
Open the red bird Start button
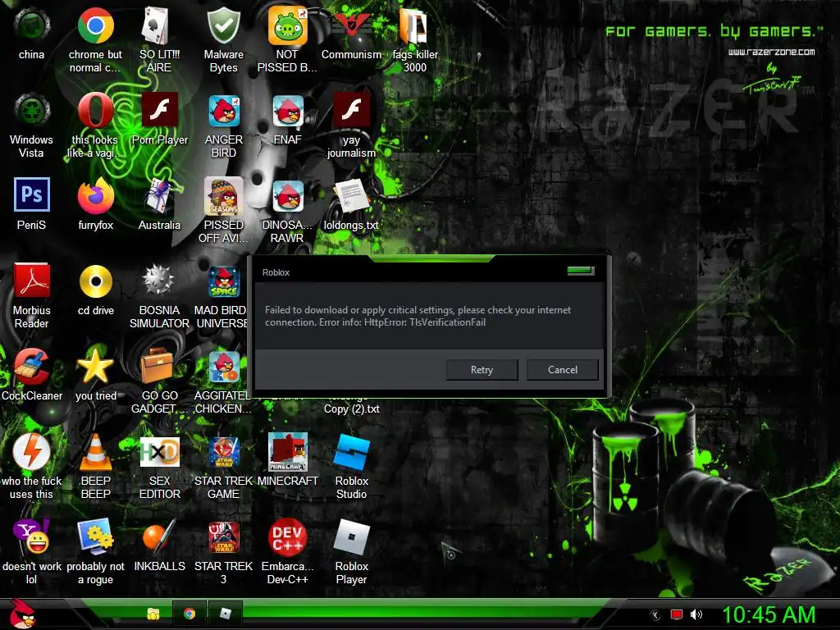(x=22, y=614)
